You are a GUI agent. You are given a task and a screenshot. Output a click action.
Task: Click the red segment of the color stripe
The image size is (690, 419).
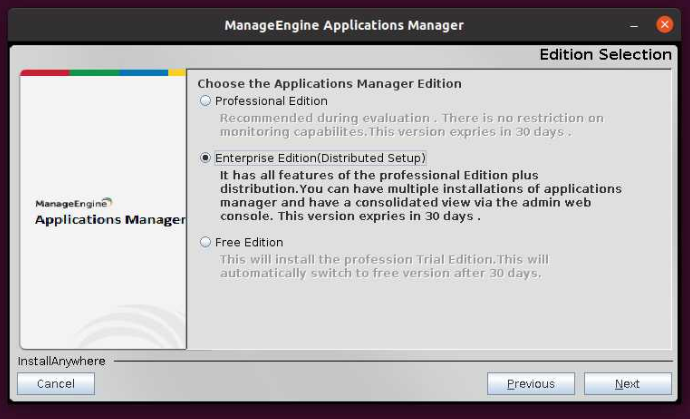click(44, 73)
